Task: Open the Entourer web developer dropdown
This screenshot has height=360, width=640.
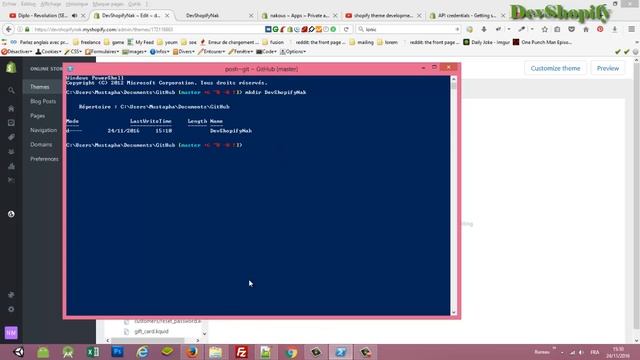Action: pos(211,52)
